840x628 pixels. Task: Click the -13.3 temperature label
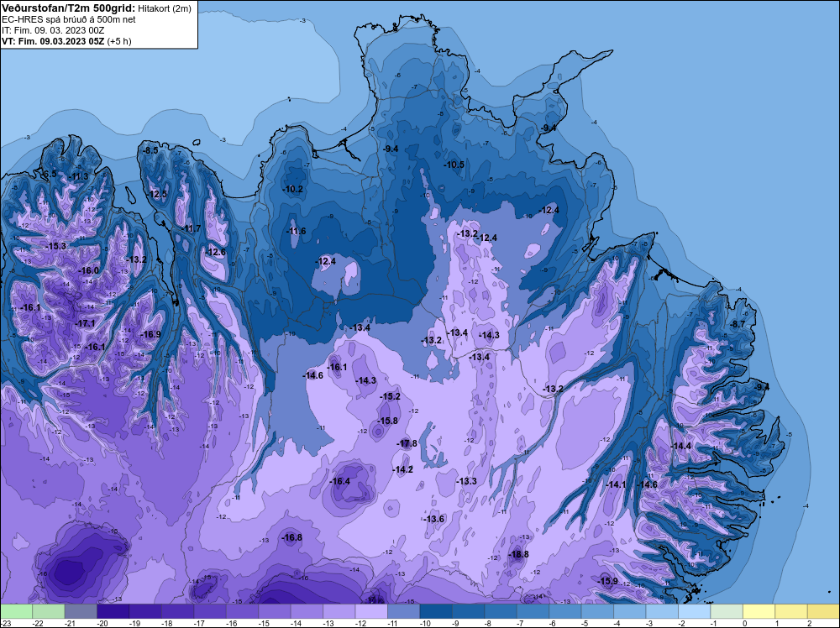click(x=466, y=481)
